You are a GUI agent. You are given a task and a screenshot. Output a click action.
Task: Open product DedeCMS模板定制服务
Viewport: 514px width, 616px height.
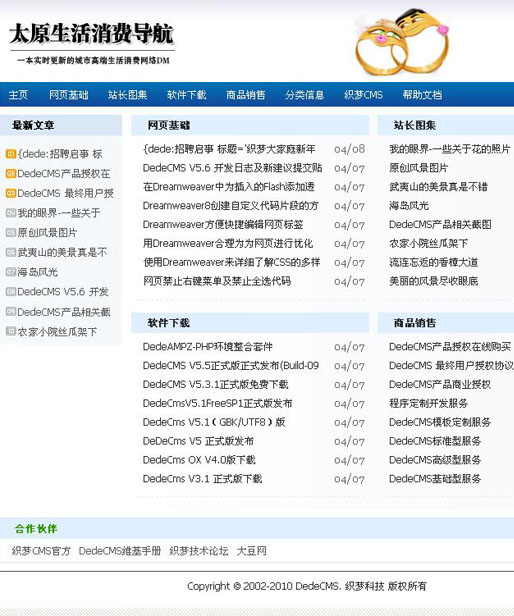(440, 422)
